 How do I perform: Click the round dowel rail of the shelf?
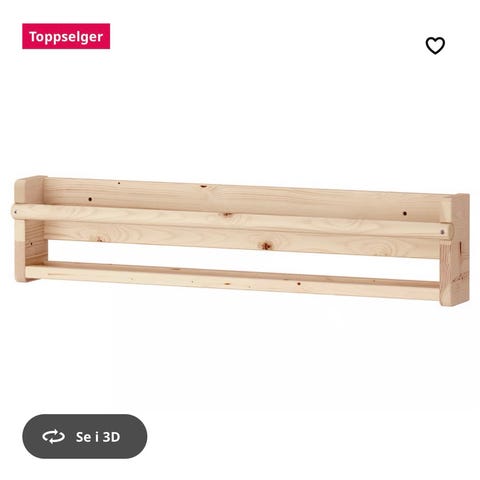[232, 221]
